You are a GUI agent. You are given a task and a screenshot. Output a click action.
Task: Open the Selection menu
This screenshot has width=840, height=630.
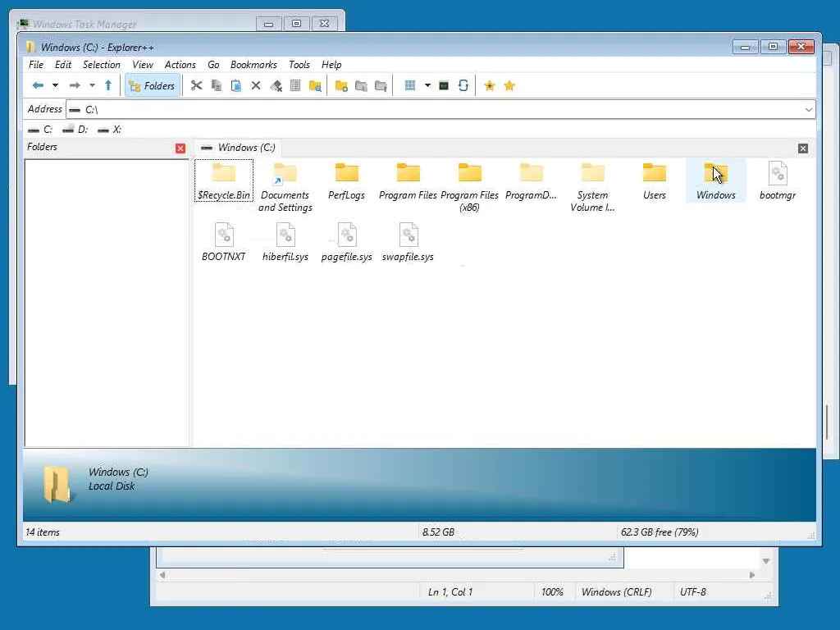click(101, 64)
